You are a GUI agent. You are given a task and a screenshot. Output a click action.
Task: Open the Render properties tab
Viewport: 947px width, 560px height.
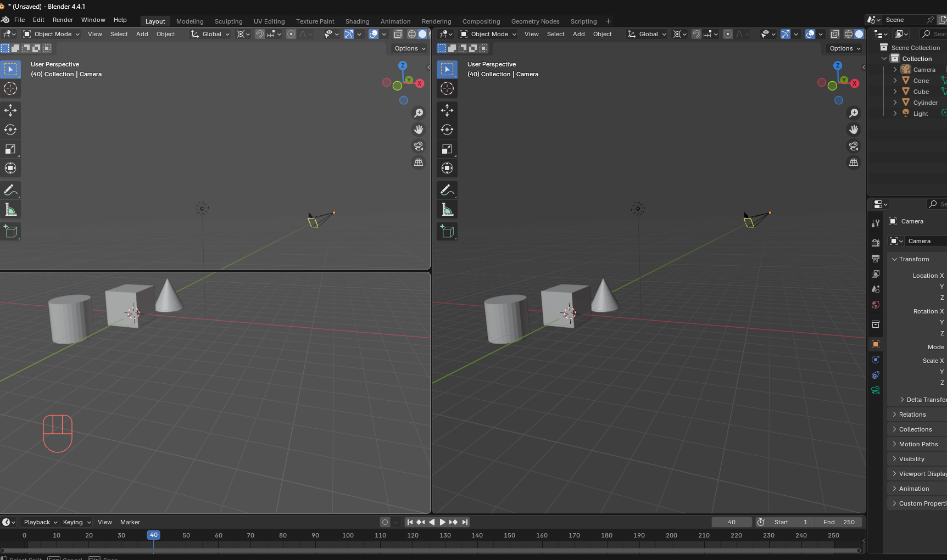876,243
